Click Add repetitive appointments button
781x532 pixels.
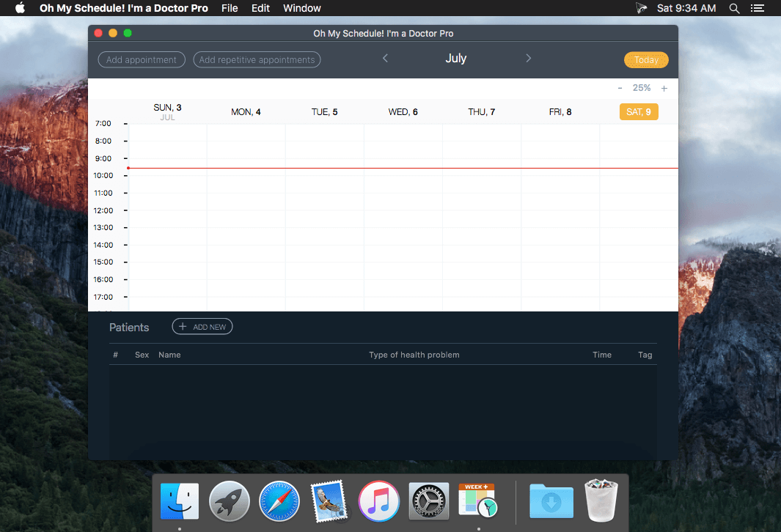click(257, 59)
